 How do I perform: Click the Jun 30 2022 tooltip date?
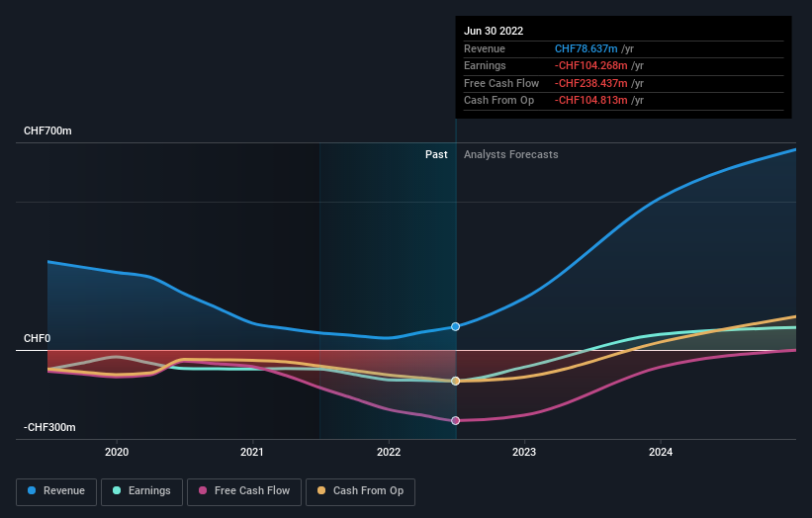click(494, 31)
